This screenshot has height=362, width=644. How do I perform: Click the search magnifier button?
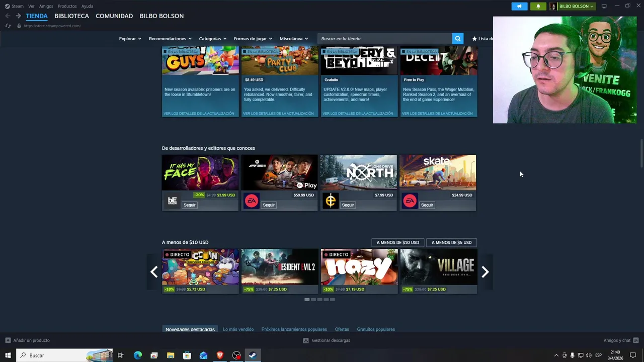tap(457, 39)
